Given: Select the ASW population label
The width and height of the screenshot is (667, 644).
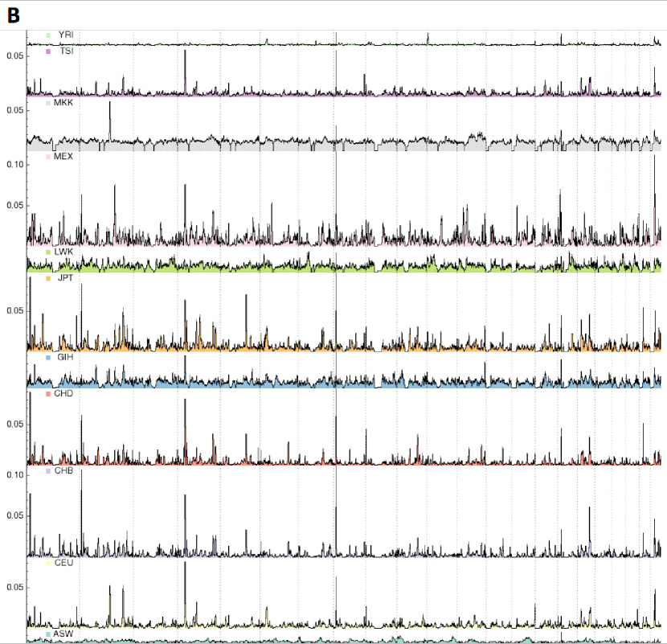Looking at the screenshot, I should (x=63, y=634).
